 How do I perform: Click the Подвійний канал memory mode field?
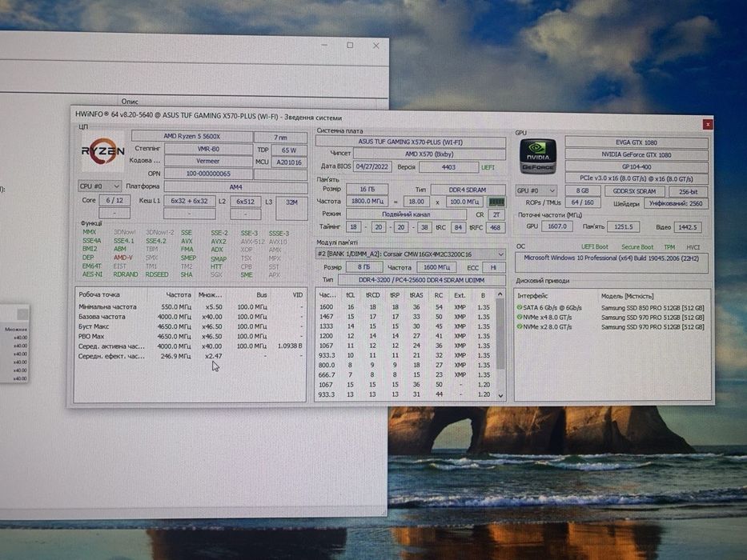coord(406,214)
